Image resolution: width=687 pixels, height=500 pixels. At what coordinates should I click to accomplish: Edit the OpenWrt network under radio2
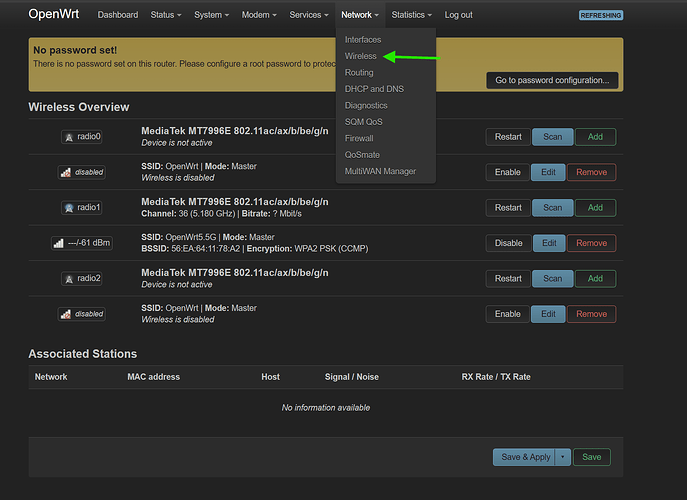(x=548, y=314)
